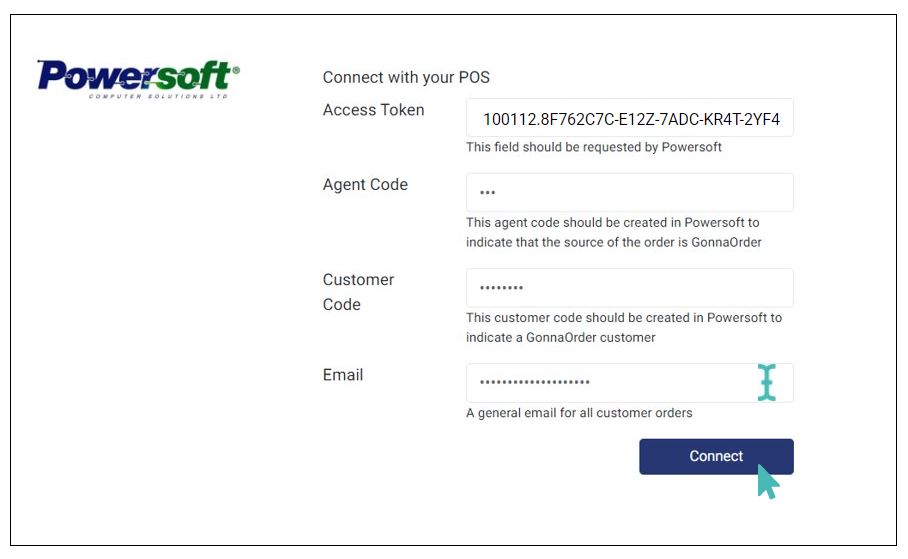Click the Powersoft logo

(x=138, y=79)
